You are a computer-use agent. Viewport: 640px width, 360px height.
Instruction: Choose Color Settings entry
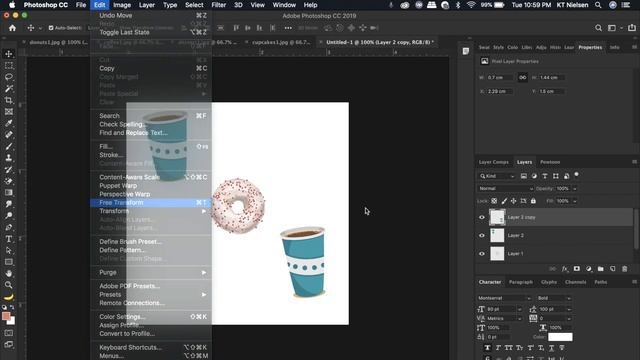pyautogui.click(x=151, y=317)
